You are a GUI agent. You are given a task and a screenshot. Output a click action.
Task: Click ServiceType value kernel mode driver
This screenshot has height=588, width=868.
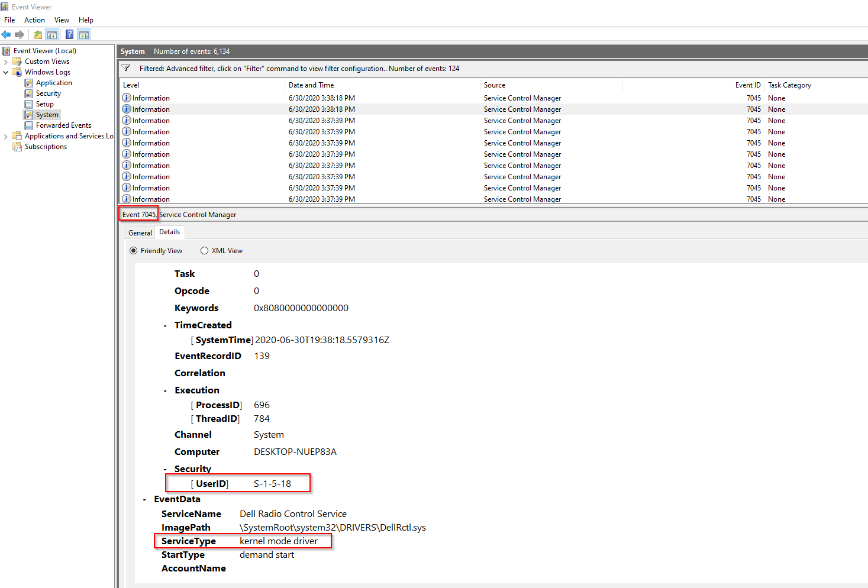279,541
